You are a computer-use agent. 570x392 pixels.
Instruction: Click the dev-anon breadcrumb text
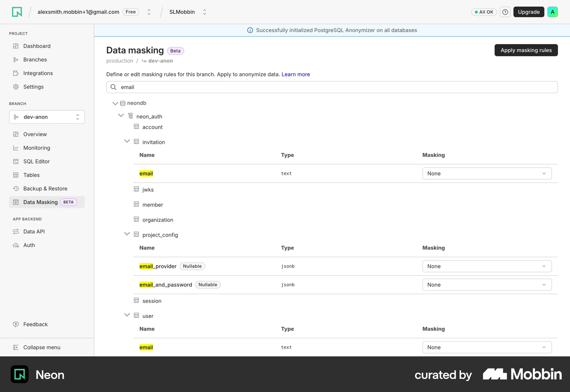click(160, 61)
